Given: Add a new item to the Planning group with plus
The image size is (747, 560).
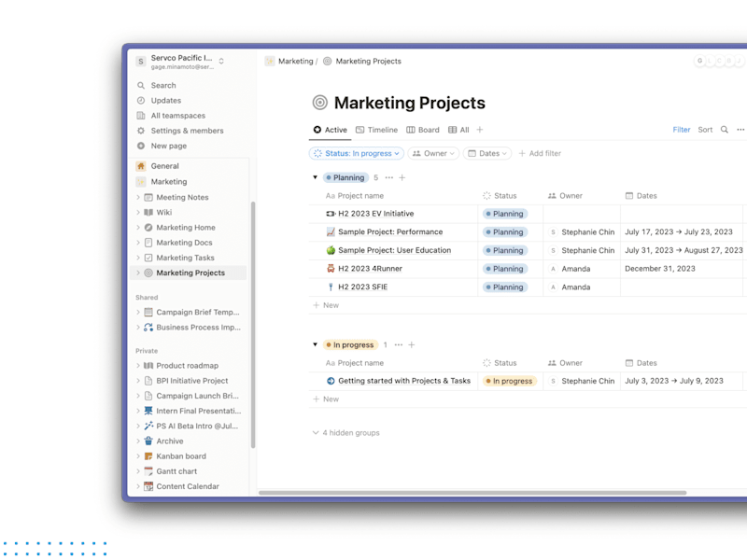Looking at the screenshot, I should [402, 177].
